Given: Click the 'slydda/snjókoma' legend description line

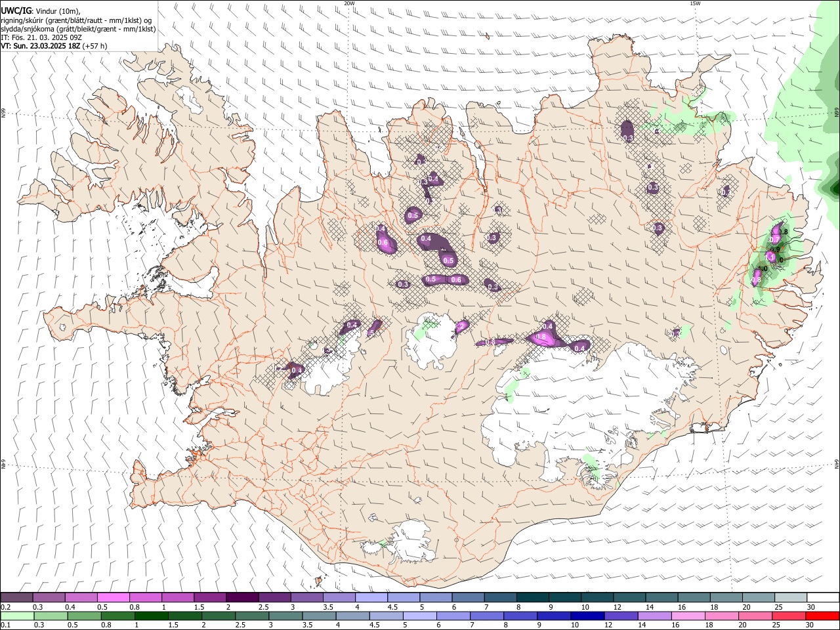Looking at the screenshot, I should [x=78, y=29].
